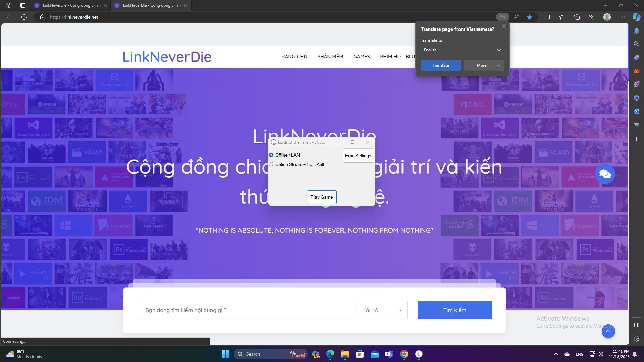Screen dimensions: 644x362
Task: Open Collections icon in Edge toolbar
Action: coord(577,17)
